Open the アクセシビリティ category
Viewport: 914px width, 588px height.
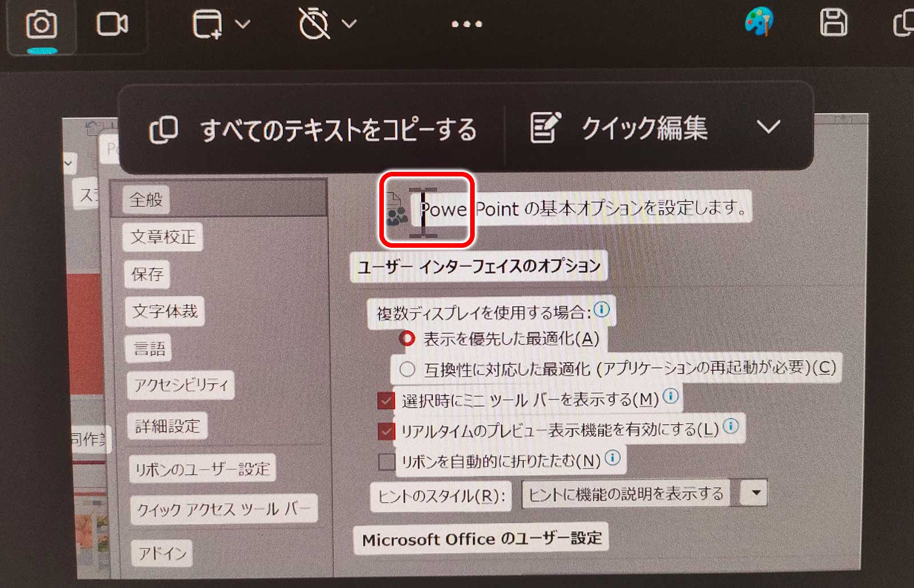(181, 385)
